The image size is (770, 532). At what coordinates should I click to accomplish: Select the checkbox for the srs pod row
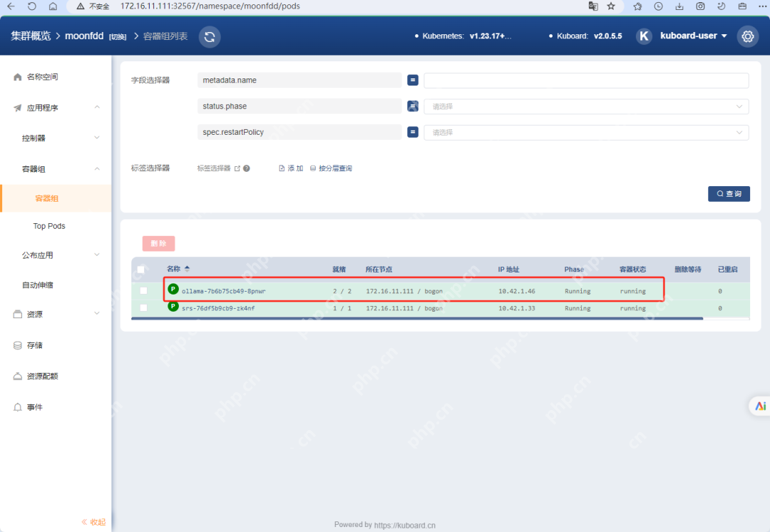[x=143, y=307]
